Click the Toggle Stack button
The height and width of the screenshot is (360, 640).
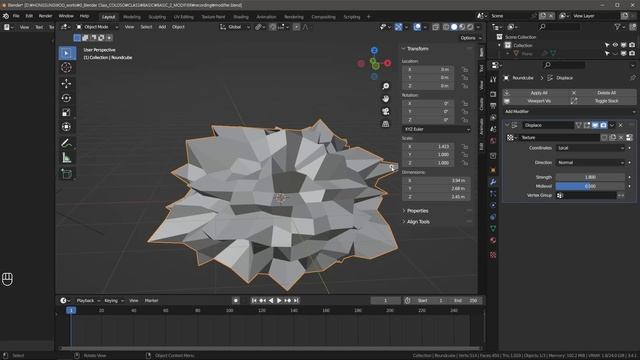click(603, 101)
